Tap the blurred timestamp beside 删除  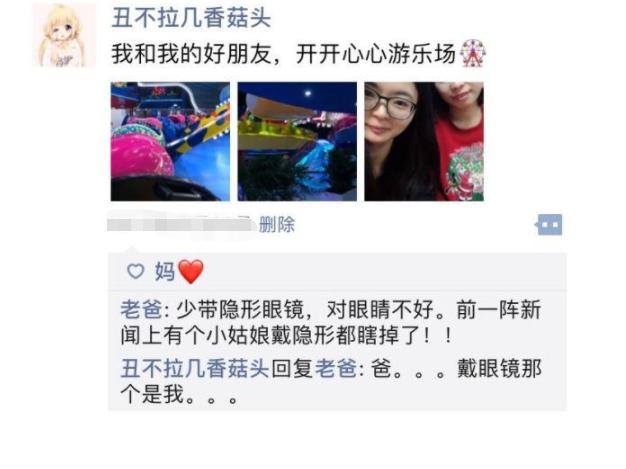(181, 224)
